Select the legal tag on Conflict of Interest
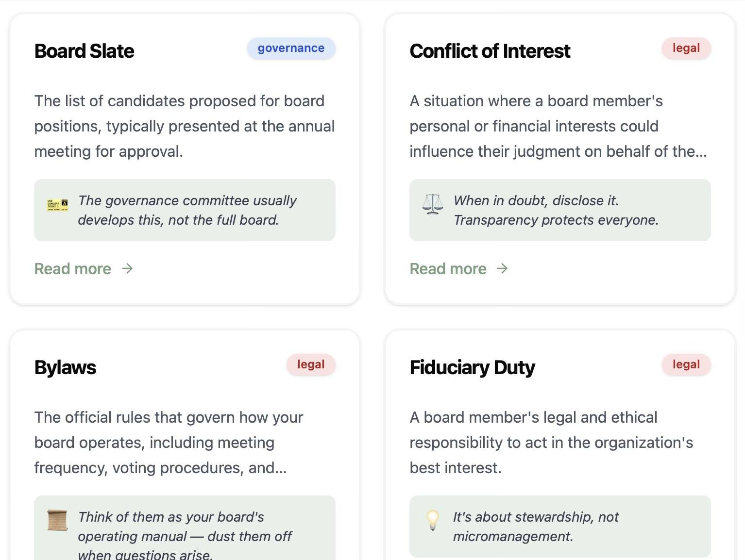This screenshot has width=745, height=560. click(686, 49)
